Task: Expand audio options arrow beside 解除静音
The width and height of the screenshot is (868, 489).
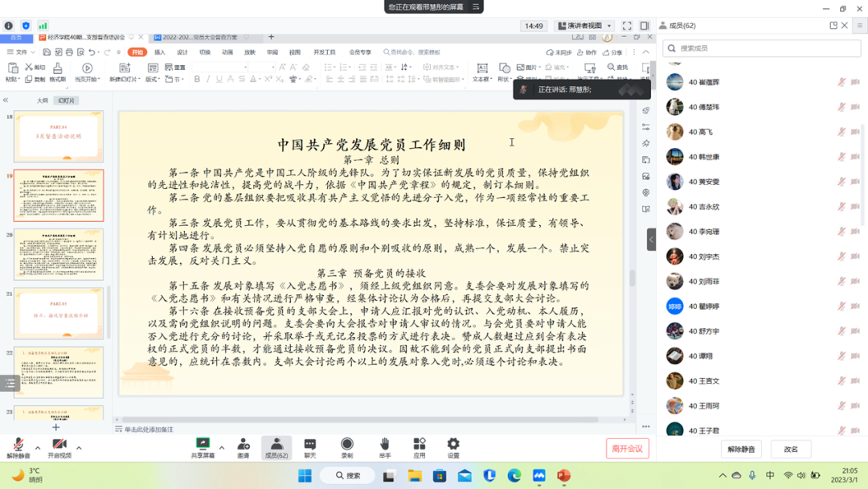Action: click(x=38, y=448)
